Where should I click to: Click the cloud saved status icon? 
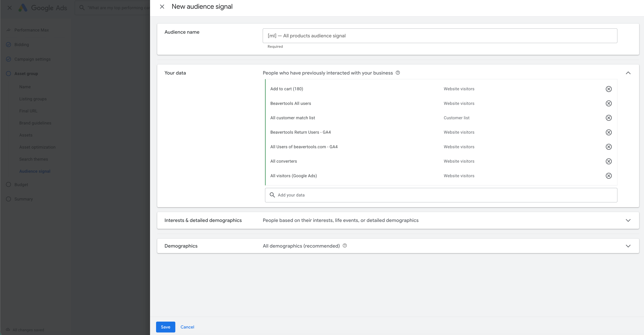[8, 330]
